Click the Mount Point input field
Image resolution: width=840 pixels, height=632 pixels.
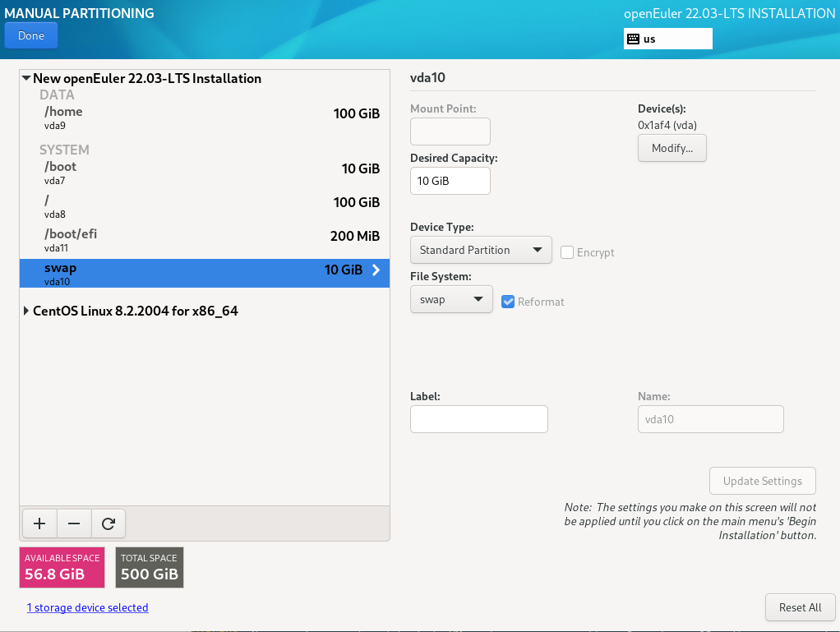coord(450,131)
